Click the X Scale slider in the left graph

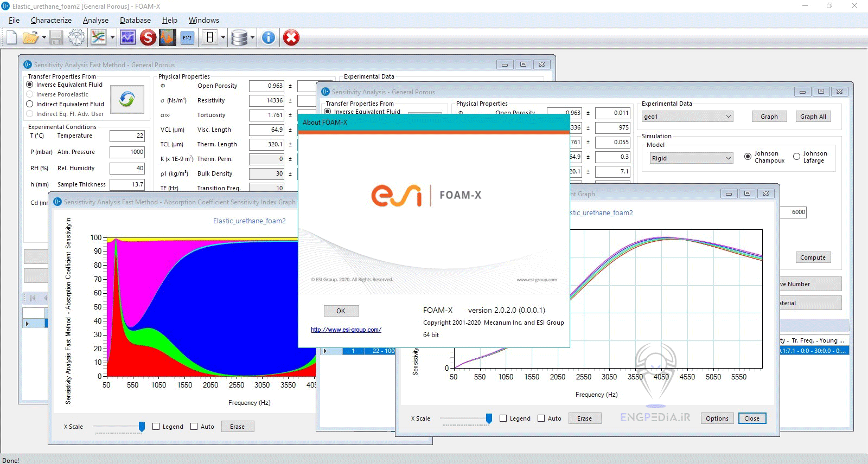tap(142, 427)
